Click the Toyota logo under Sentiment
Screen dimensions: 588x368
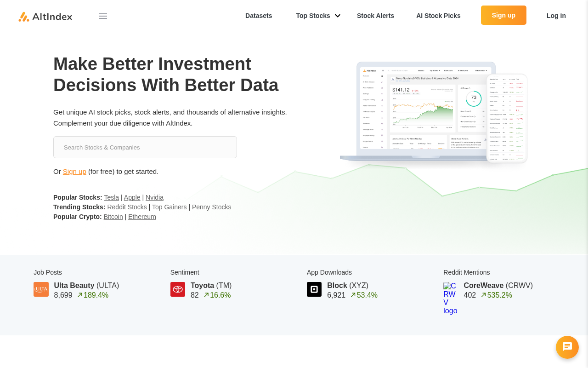(x=177, y=289)
